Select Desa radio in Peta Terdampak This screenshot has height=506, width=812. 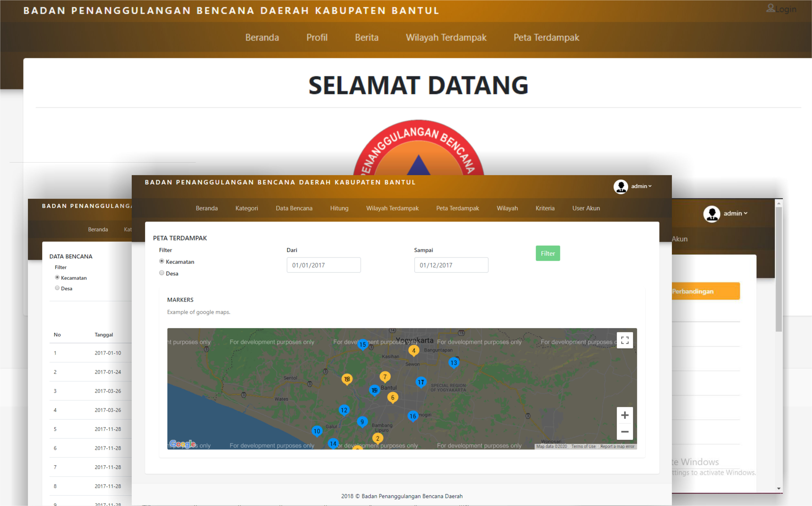coord(162,273)
